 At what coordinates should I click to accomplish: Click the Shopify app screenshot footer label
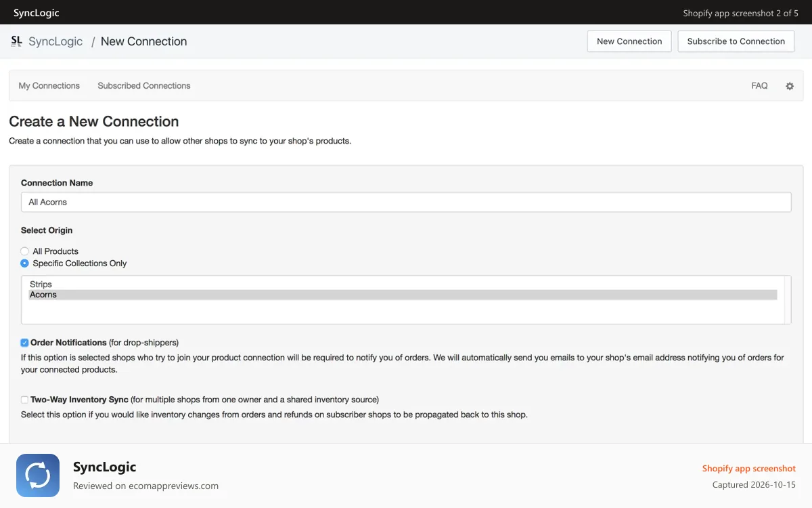click(x=749, y=469)
